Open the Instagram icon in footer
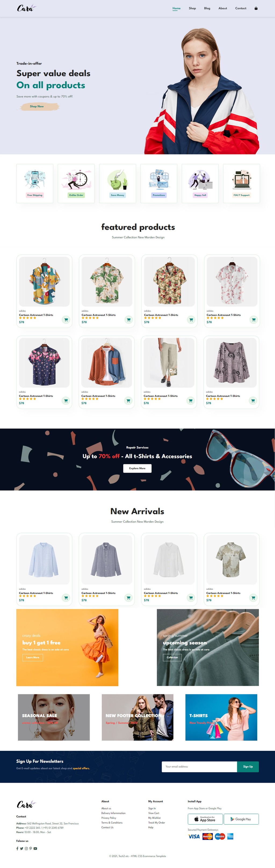The image size is (275, 868). (x=26, y=848)
